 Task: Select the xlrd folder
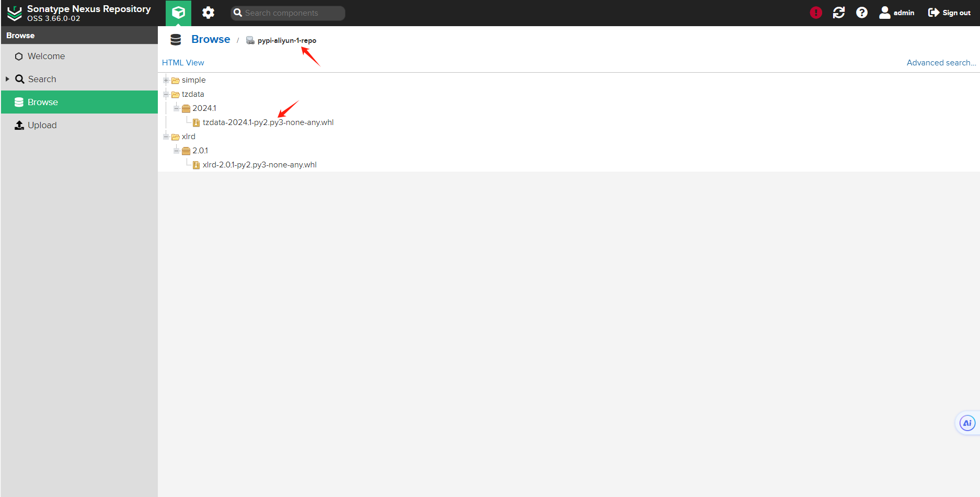[x=189, y=137]
